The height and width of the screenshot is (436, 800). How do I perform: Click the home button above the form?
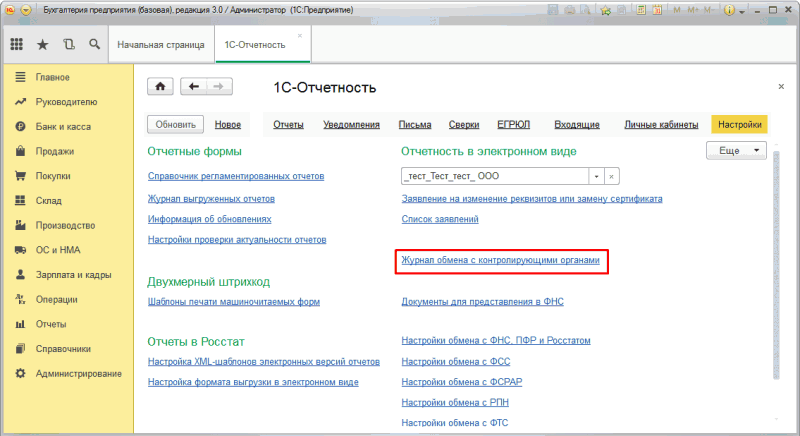click(159, 87)
